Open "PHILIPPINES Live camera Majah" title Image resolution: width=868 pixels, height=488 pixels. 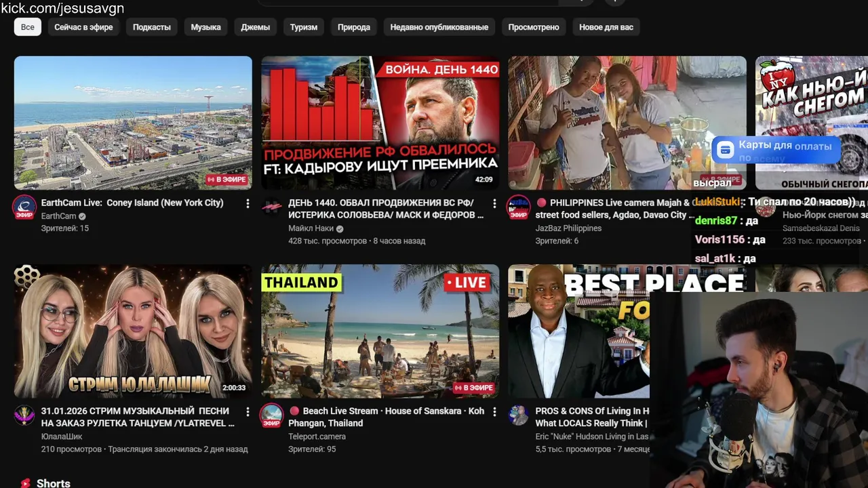[612, 209]
